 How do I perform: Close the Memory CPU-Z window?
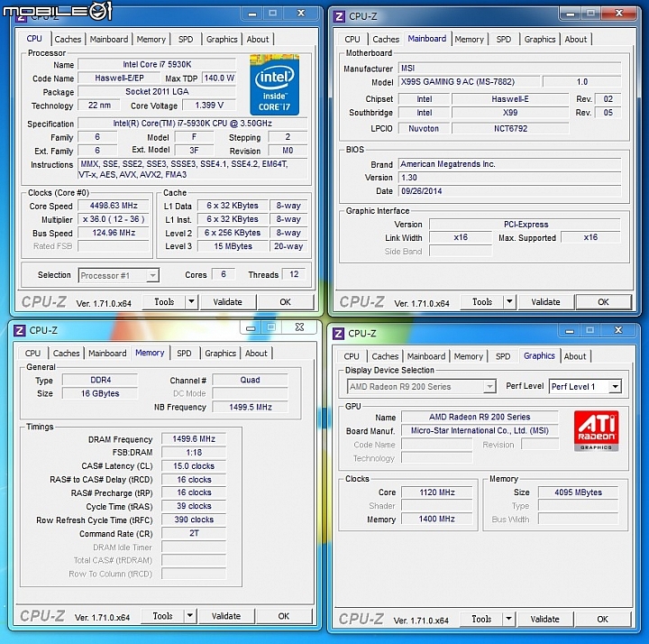point(299,327)
